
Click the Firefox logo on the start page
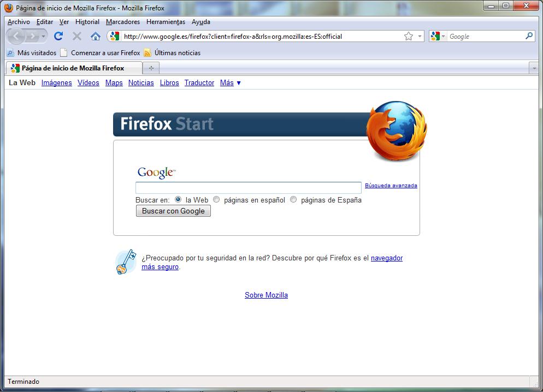396,130
